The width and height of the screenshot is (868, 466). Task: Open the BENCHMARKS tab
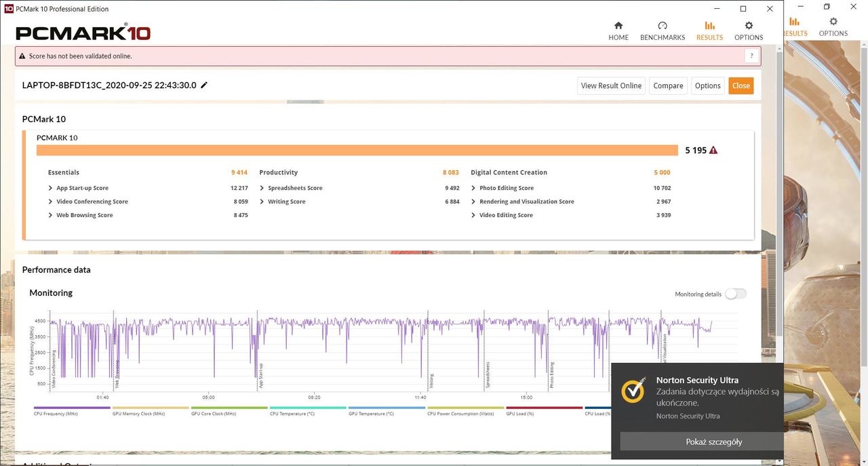tap(663, 31)
